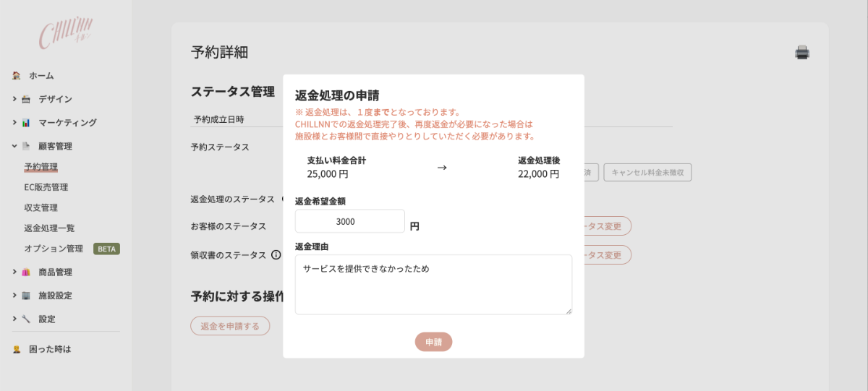Click the CHILLNN logo

point(65,33)
